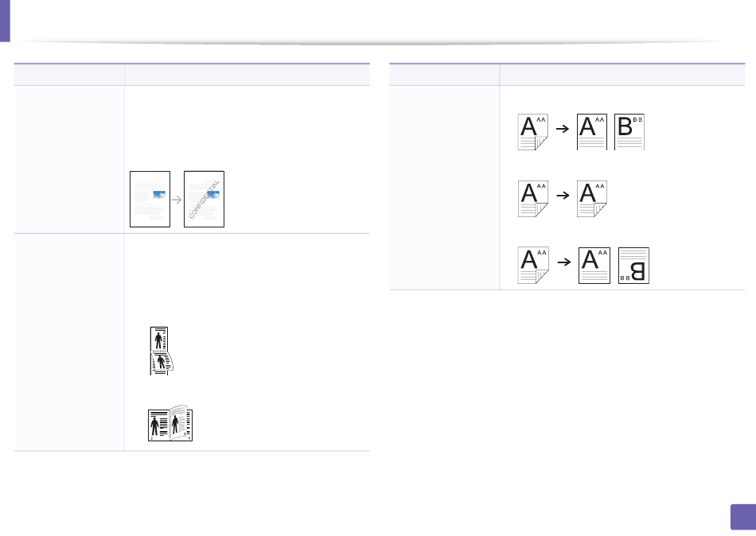This screenshot has height=536, width=756.
Task: Click the header row above the A/B duplex diagrams
Action: click(567, 75)
